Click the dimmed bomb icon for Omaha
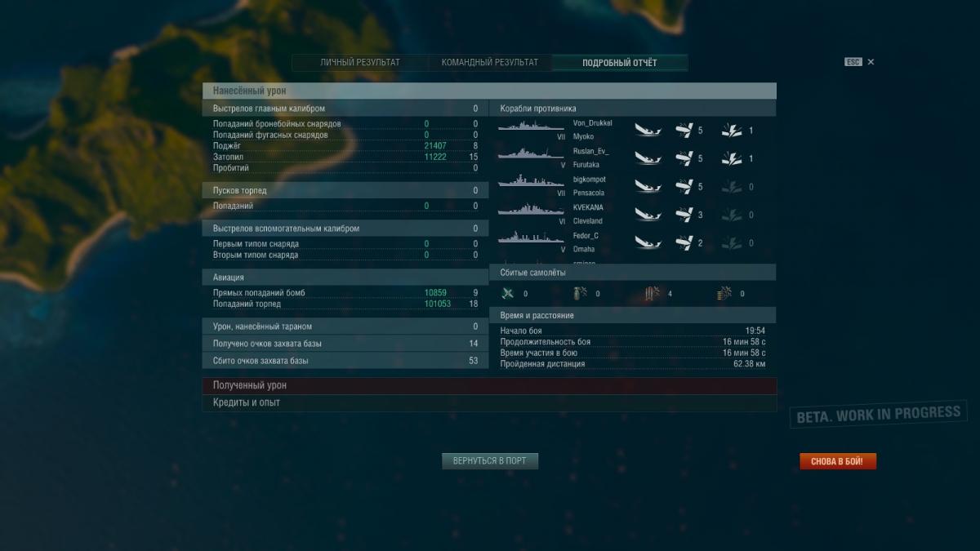The image size is (980, 551). click(x=732, y=243)
